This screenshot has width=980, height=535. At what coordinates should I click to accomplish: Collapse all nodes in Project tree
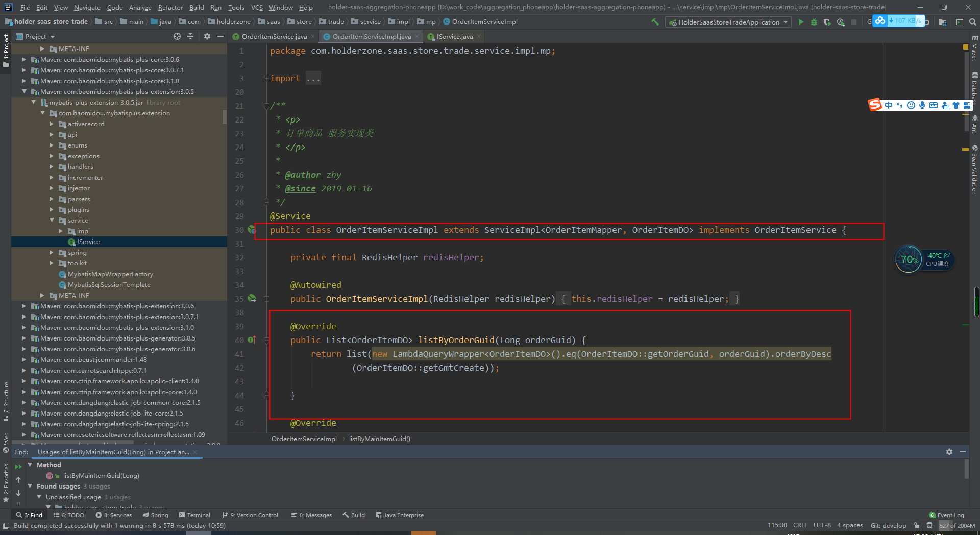190,36
